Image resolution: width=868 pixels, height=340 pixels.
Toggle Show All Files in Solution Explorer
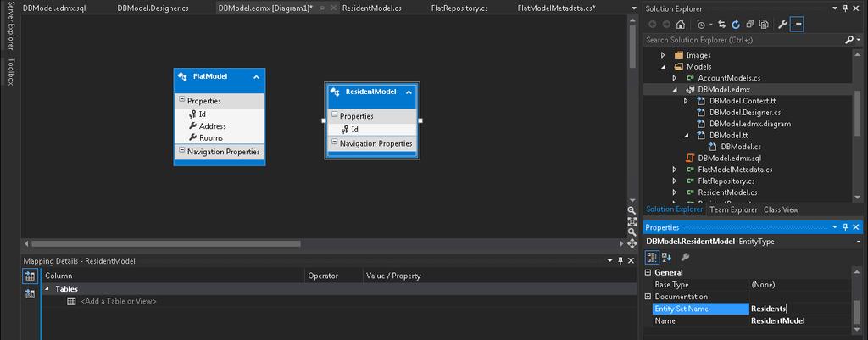(764, 25)
